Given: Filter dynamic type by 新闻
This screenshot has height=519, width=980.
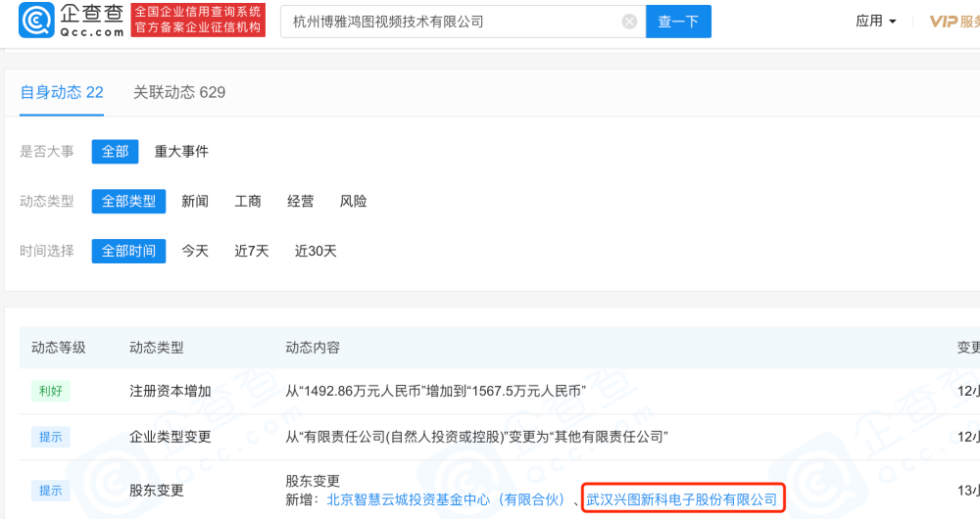Looking at the screenshot, I should tap(195, 201).
